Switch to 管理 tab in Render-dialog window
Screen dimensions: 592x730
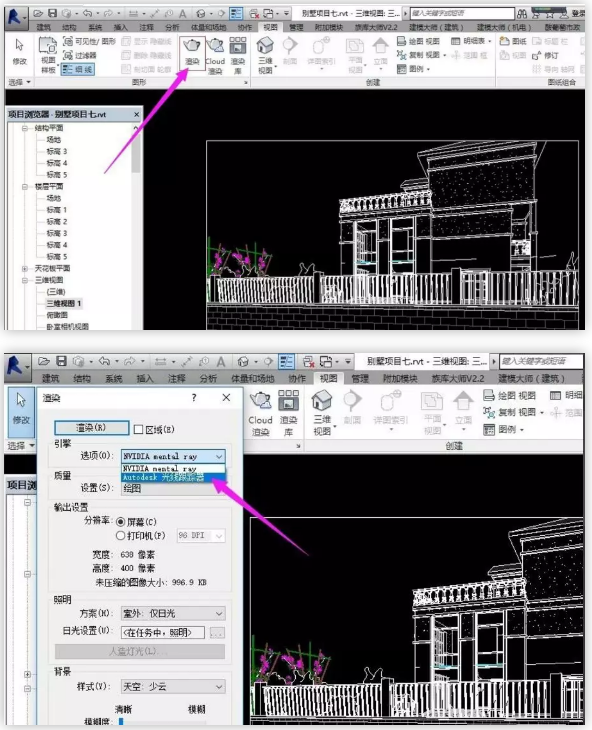(x=360, y=379)
